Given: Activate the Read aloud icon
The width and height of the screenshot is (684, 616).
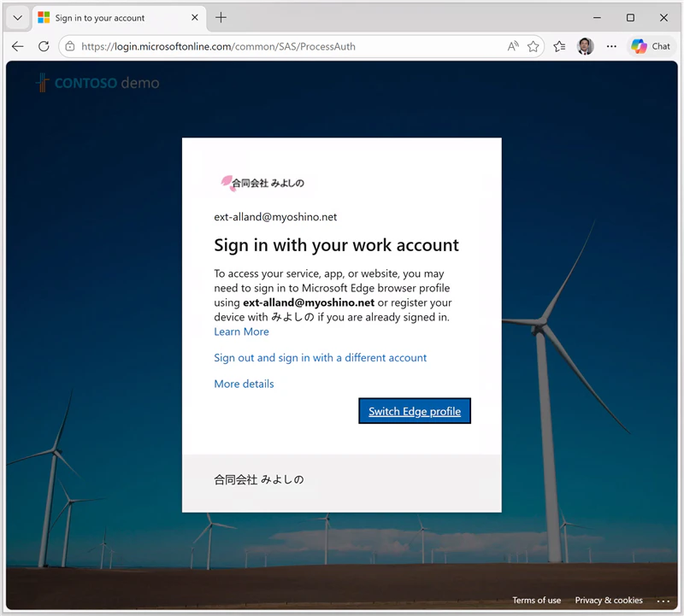Looking at the screenshot, I should point(514,46).
